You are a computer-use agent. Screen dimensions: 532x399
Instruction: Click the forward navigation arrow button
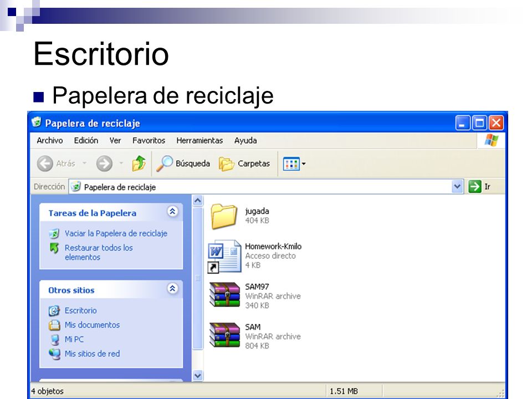[x=105, y=163]
